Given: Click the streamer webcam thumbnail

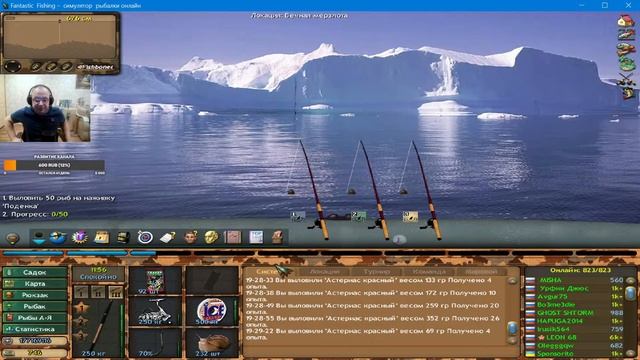Looking at the screenshot, I should point(45,108).
